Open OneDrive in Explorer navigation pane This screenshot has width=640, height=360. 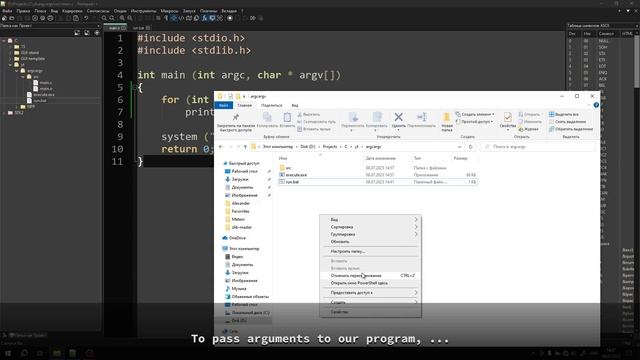click(238, 238)
